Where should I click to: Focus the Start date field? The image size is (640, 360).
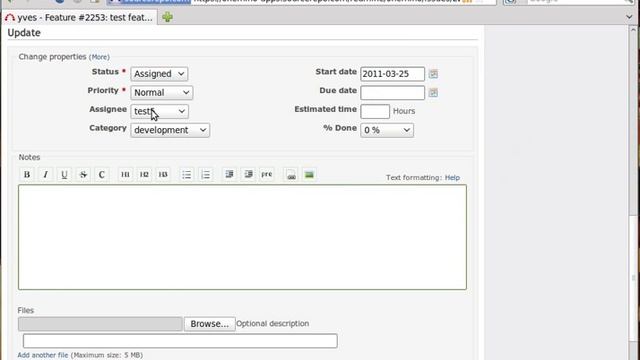click(x=392, y=74)
